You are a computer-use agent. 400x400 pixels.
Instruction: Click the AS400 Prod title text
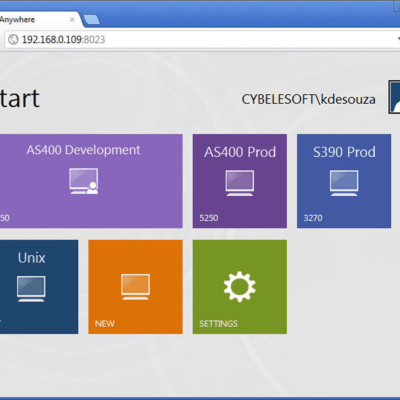(240, 152)
